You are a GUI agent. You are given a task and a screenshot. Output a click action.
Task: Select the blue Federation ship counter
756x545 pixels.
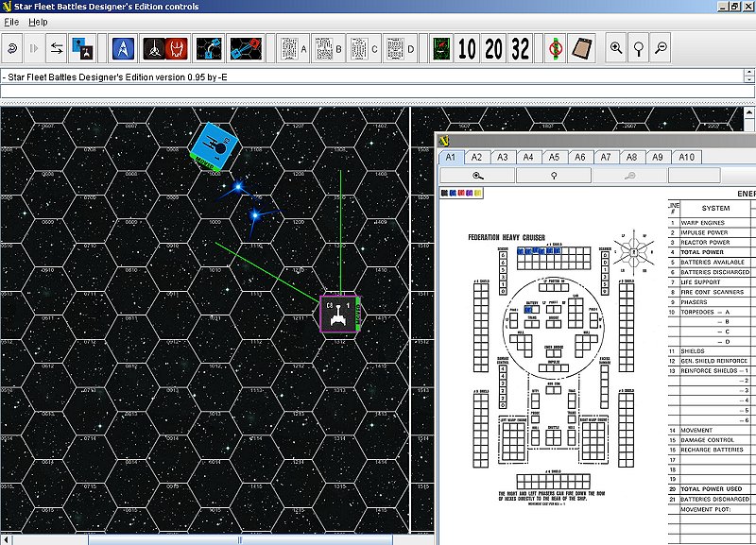(215, 147)
